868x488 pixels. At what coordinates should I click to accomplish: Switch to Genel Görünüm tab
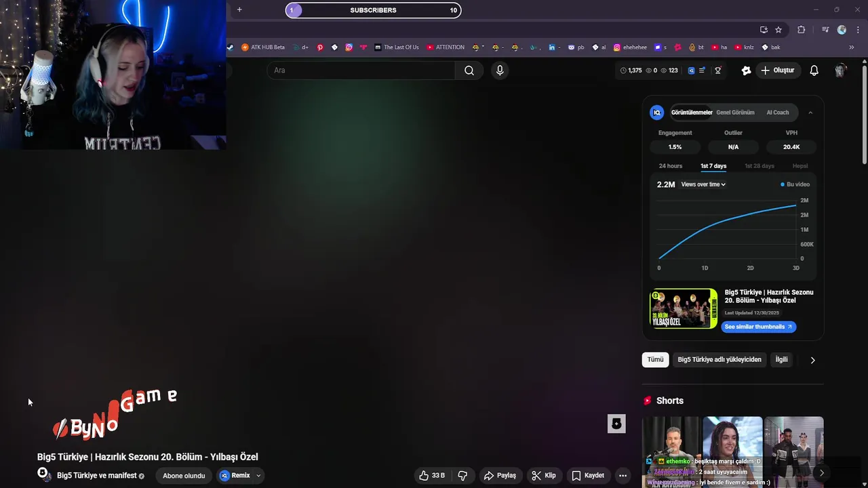click(x=735, y=113)
